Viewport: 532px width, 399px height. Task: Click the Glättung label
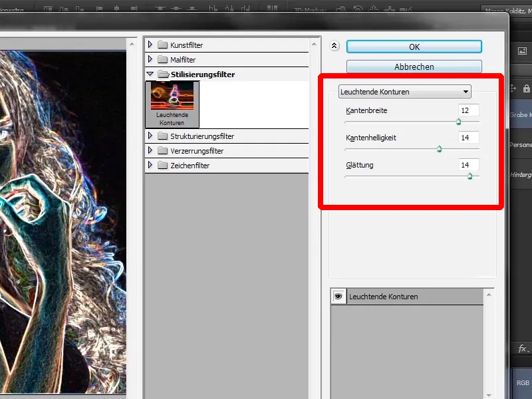[x=360, y=165]
